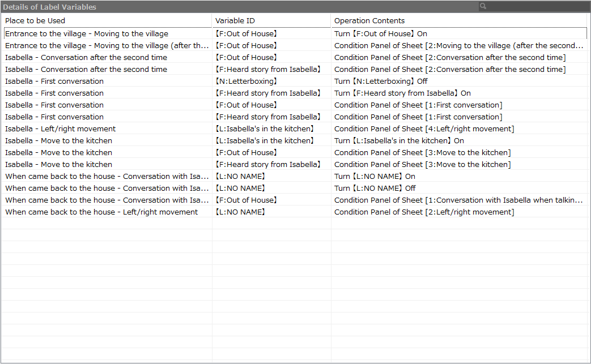Sort by the "Operation Contents" column header
The width and height of the screenshot is (591, 364).
pos(365,20)
